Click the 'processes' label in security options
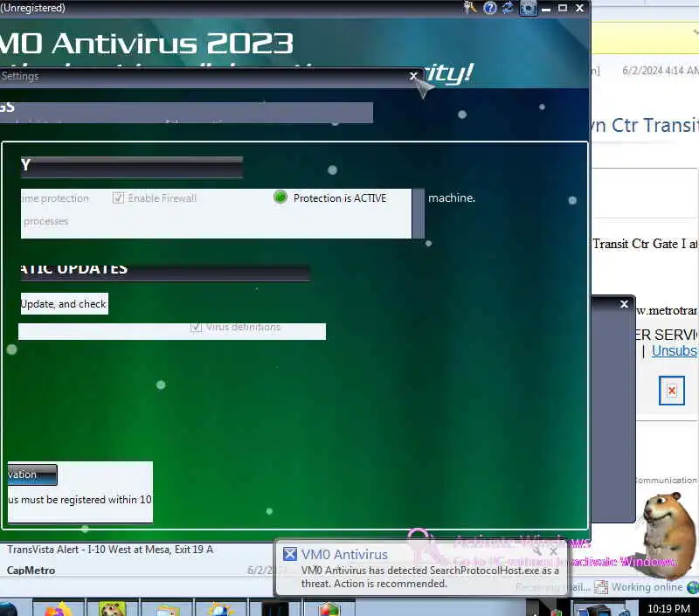699x616 pixels. [46, 222]
